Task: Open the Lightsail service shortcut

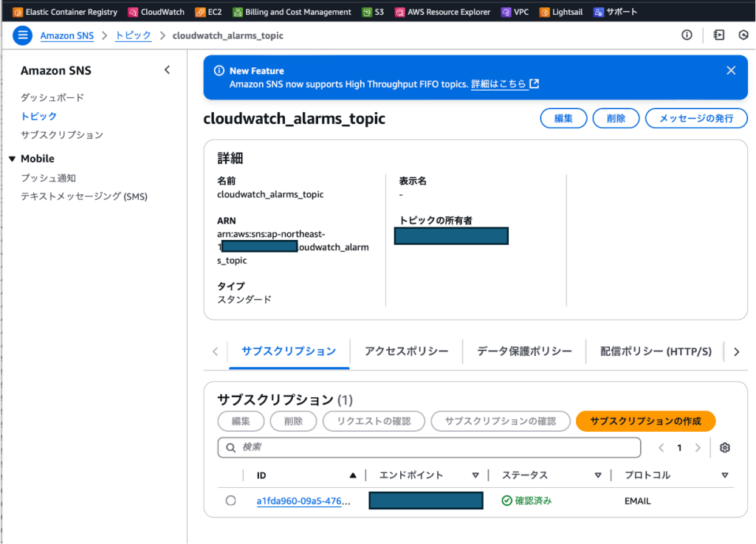Action: [561, 12]
